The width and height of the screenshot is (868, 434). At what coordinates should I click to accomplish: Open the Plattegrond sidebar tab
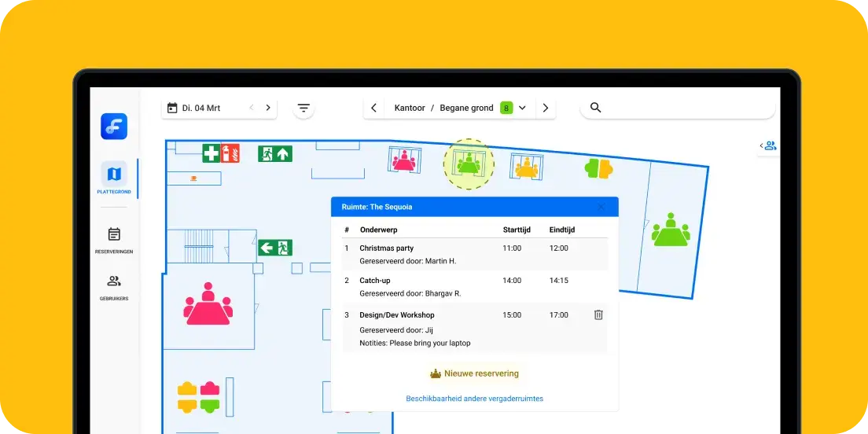(114, 178)
